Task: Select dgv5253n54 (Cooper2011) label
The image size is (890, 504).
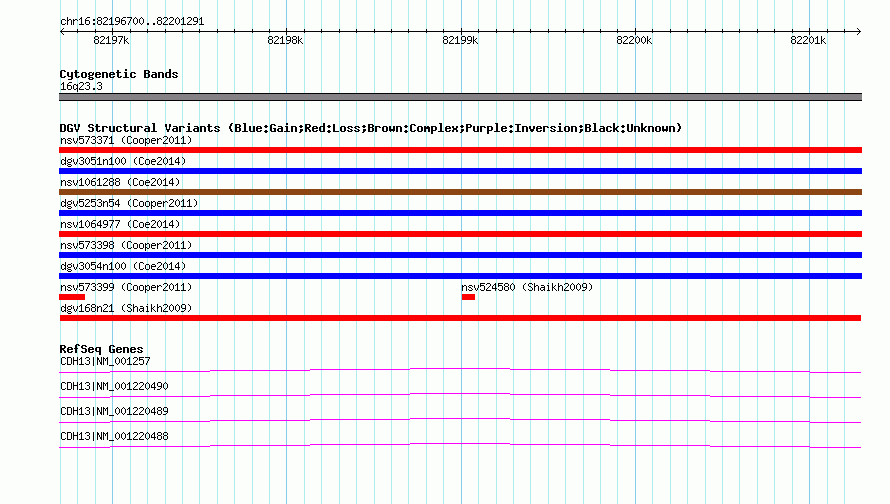Action: point(129,203)
